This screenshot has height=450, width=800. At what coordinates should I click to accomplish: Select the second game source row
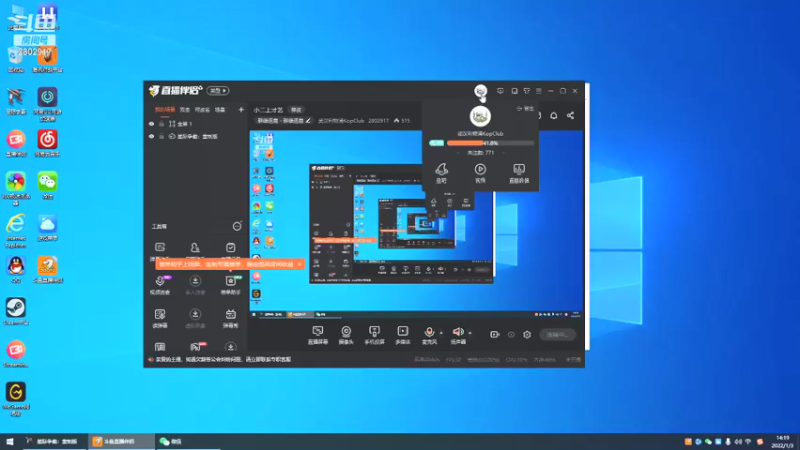pyautogui.click(x=196, y=137)
